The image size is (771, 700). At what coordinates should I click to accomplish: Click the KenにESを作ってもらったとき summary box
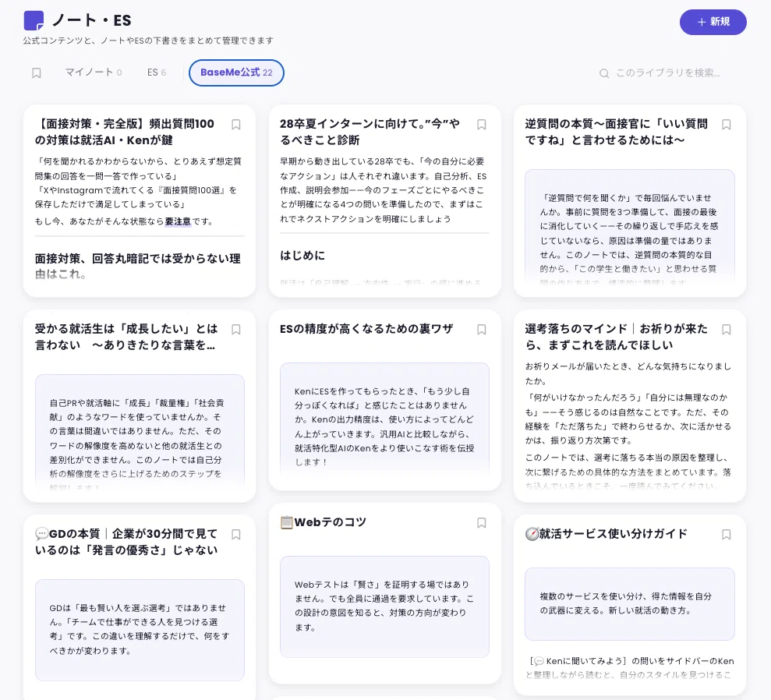tap(384, 419)
